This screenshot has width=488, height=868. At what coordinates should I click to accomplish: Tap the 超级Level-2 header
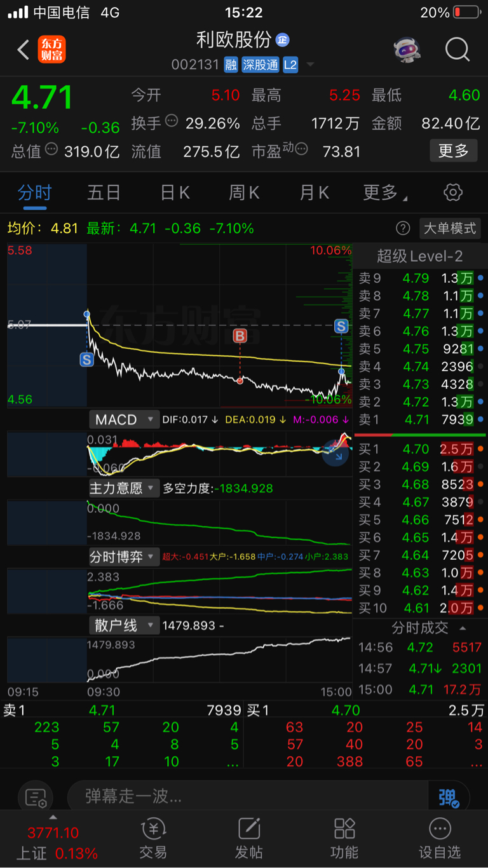[419, 256]
